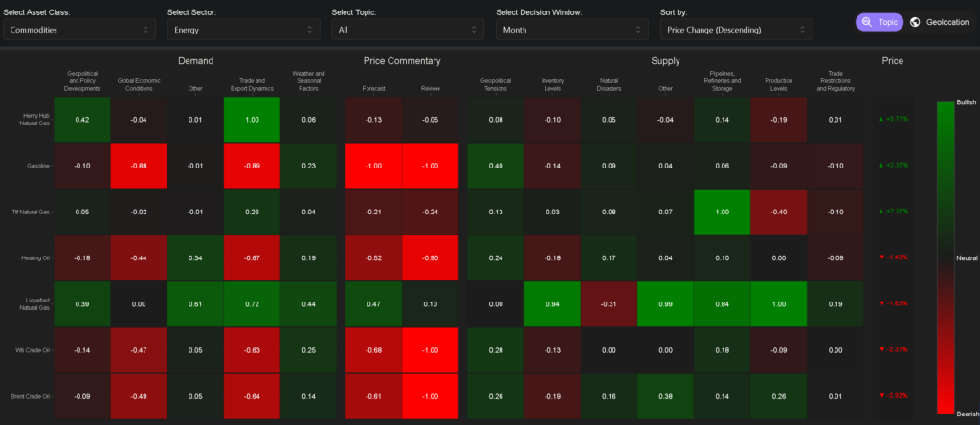This screenshot has height=425, width=980.
Task: Switch to the Topic view toggle
Action: click(880, 22)
